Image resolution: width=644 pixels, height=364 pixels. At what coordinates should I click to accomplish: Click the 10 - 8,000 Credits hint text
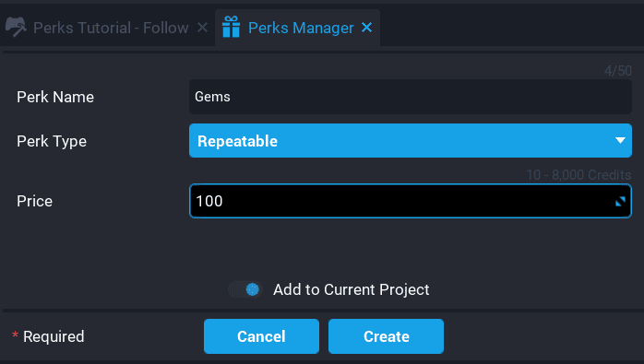coord(578,175)
